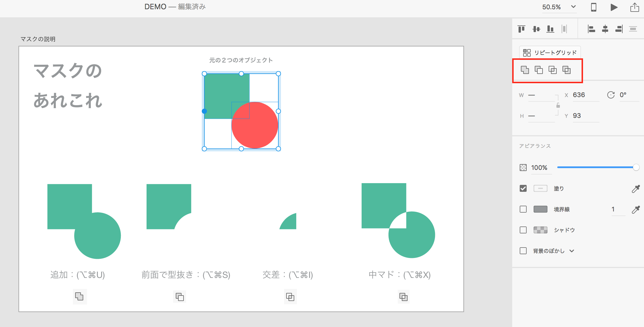
Task: Click the width W field
Action: coord(541,95)
